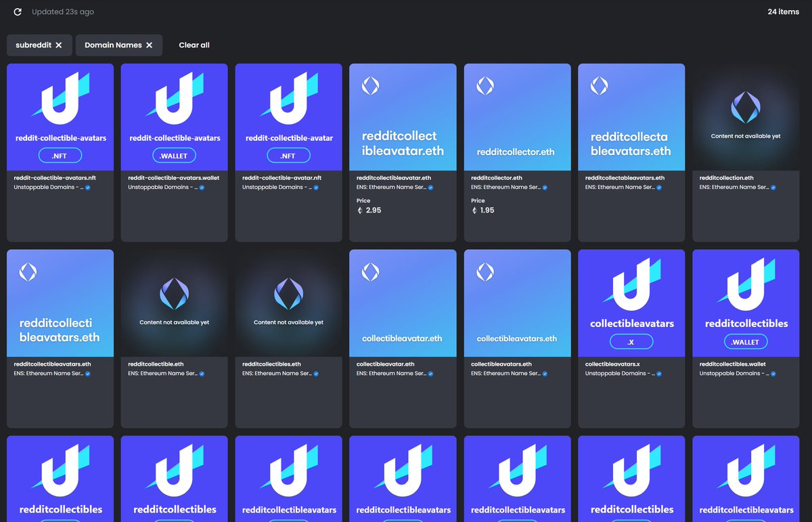Click the redditcollection.eth item name text

pyautogui.click(x=727, y=178)
